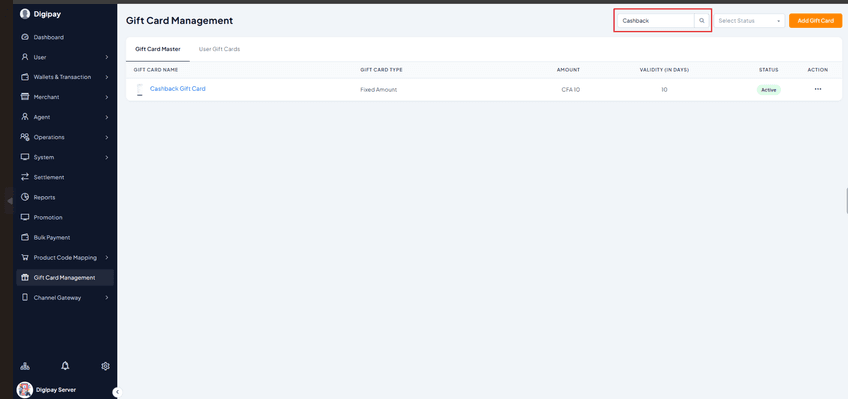The image size is (848, 399).
Task: Open Bulk Payment menu item
Action: click(65, 237)
